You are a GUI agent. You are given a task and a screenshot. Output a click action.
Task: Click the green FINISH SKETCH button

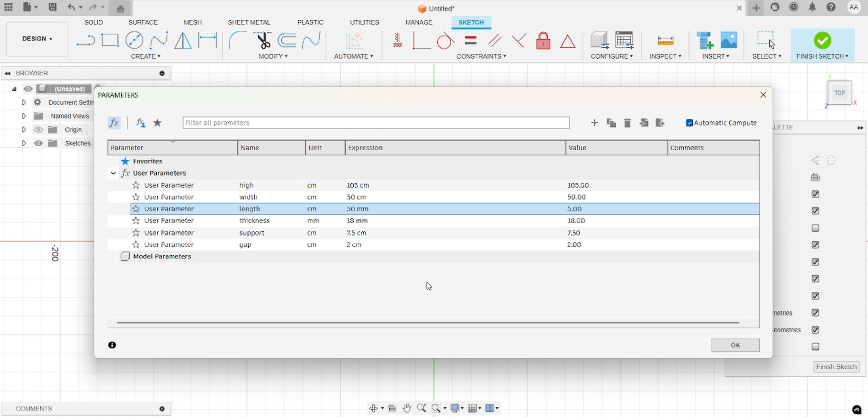pos(823,45)
